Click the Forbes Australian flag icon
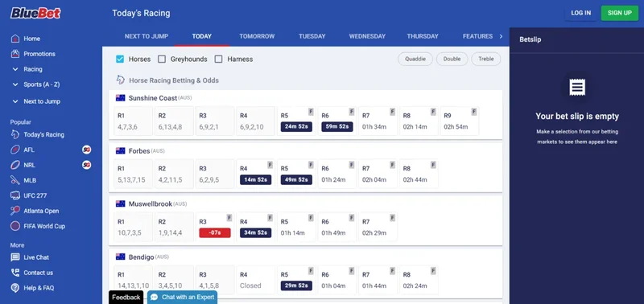This screenshot has width=644, height=304. (120, 151)
